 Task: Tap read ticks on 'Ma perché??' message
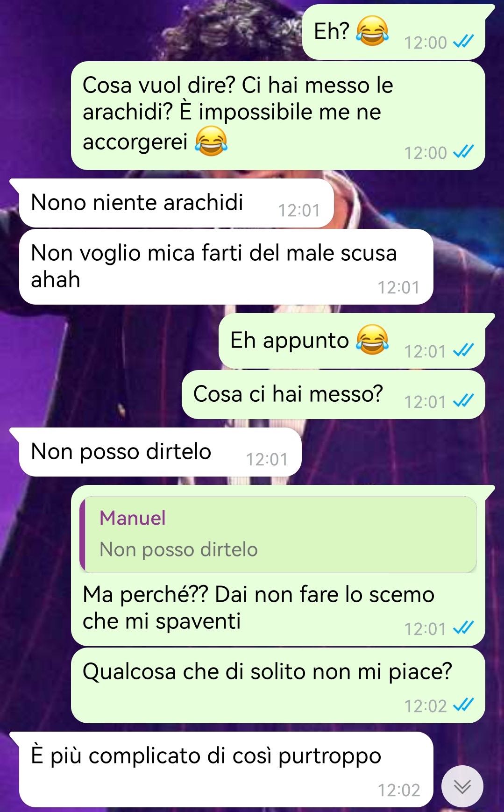(x=464, y=628)
